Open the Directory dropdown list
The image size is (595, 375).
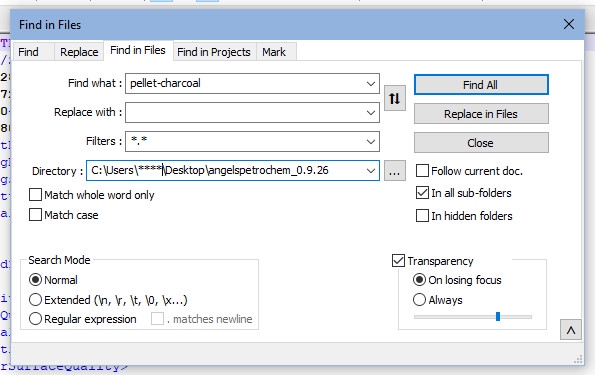[371, 171]
